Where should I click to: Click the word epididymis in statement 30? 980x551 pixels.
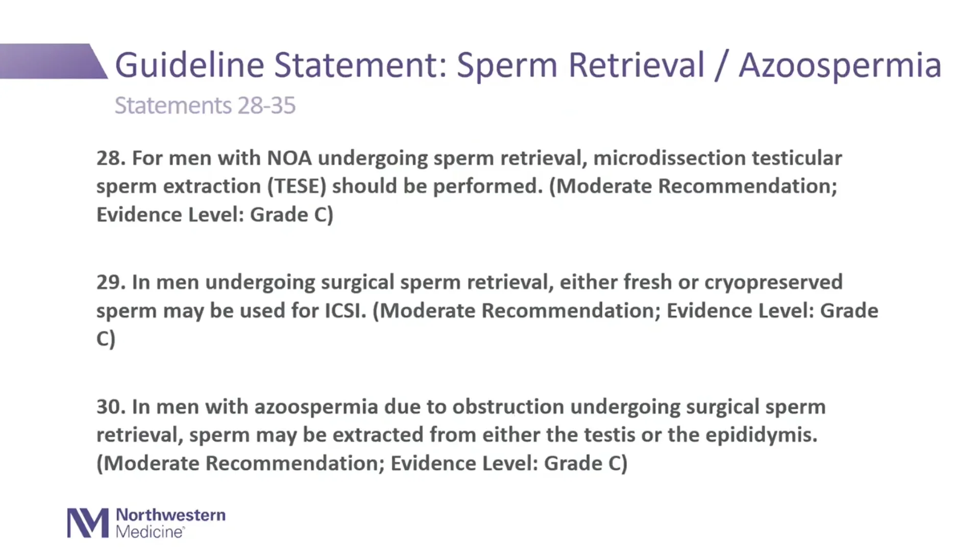pos(762,435)
